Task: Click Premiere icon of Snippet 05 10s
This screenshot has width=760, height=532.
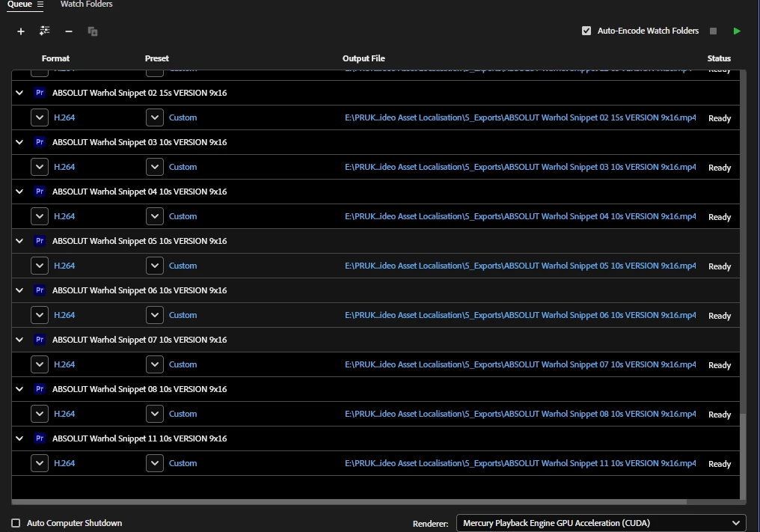Action: coord(40,241)
